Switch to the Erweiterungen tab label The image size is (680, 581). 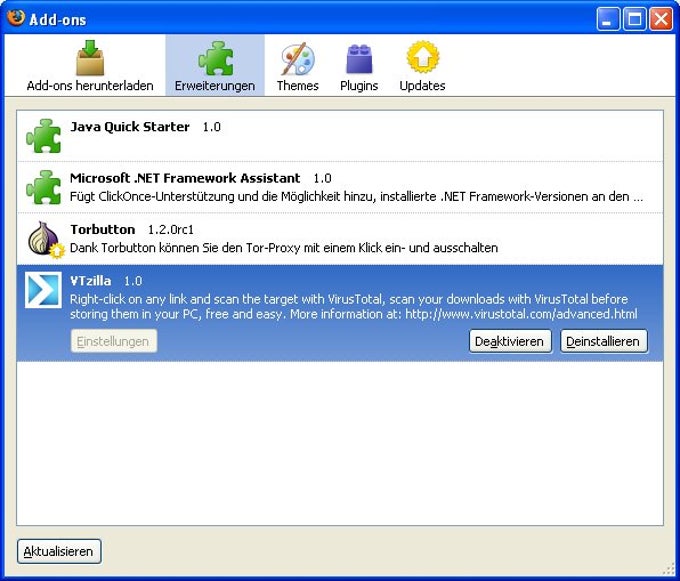pos(215,85)
